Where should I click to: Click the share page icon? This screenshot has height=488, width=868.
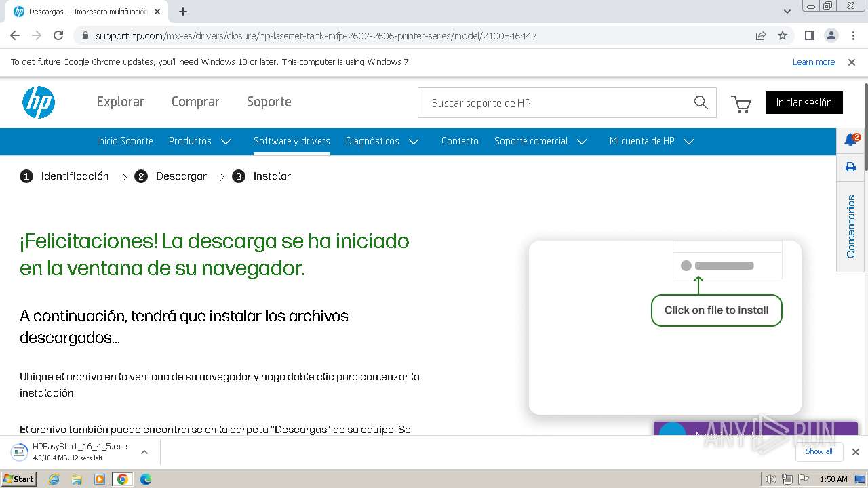click(761, 35)
